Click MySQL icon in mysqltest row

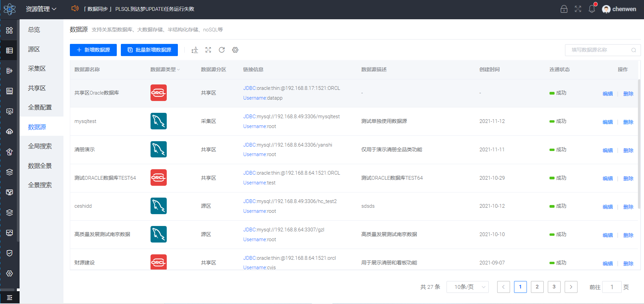tap(159, 121)
